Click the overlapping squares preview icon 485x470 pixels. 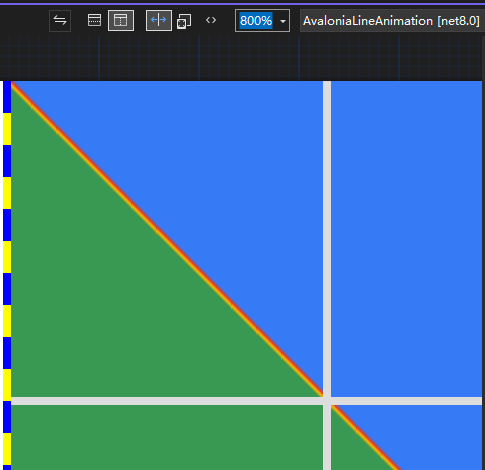coord(184,21)
